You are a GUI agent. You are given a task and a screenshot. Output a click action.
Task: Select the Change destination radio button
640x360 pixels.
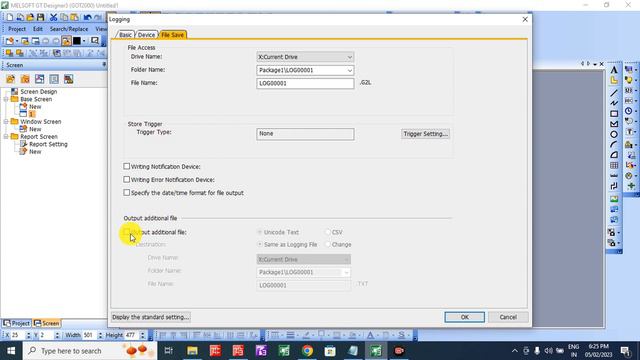[327, 244]
